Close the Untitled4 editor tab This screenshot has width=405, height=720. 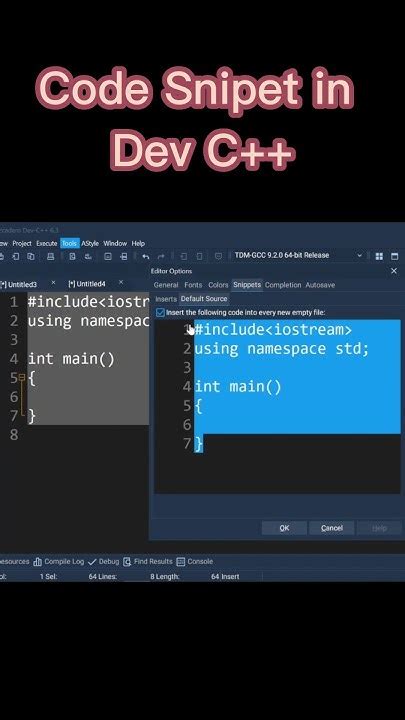[121, 282]
